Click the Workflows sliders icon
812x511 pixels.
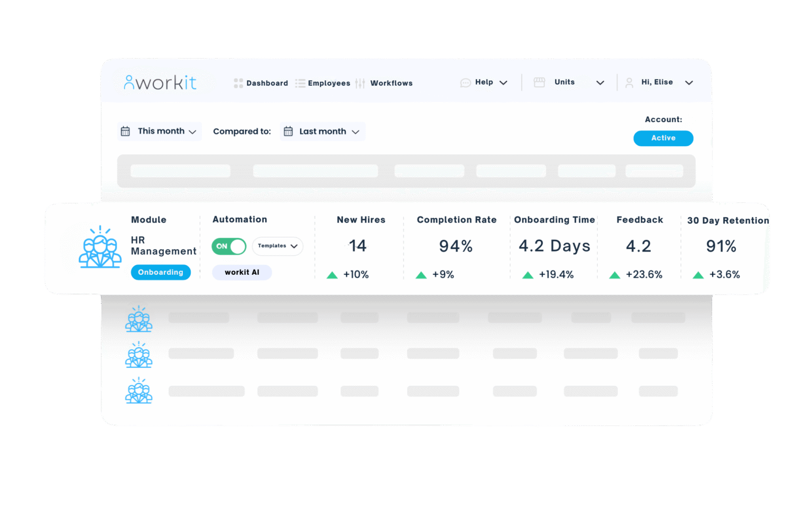coord(360,83)
